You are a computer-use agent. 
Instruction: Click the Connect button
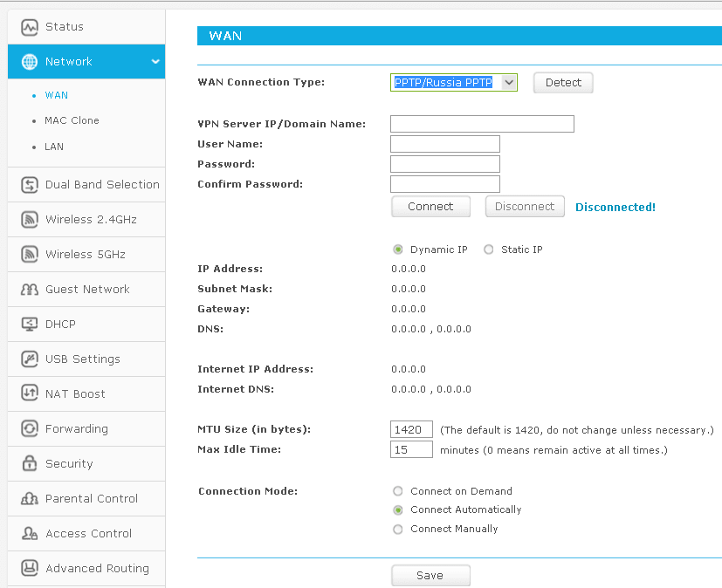[x=430, y=207]
